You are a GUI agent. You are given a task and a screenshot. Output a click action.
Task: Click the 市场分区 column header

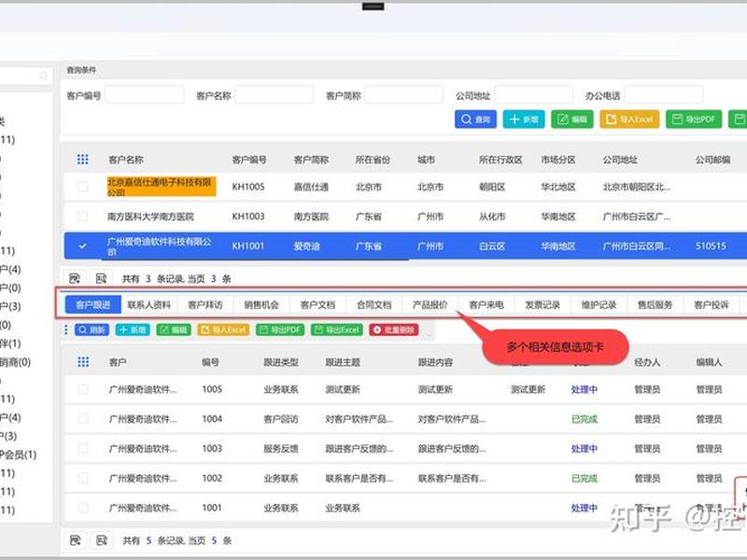pyautogui.click(x=557, y=160)
